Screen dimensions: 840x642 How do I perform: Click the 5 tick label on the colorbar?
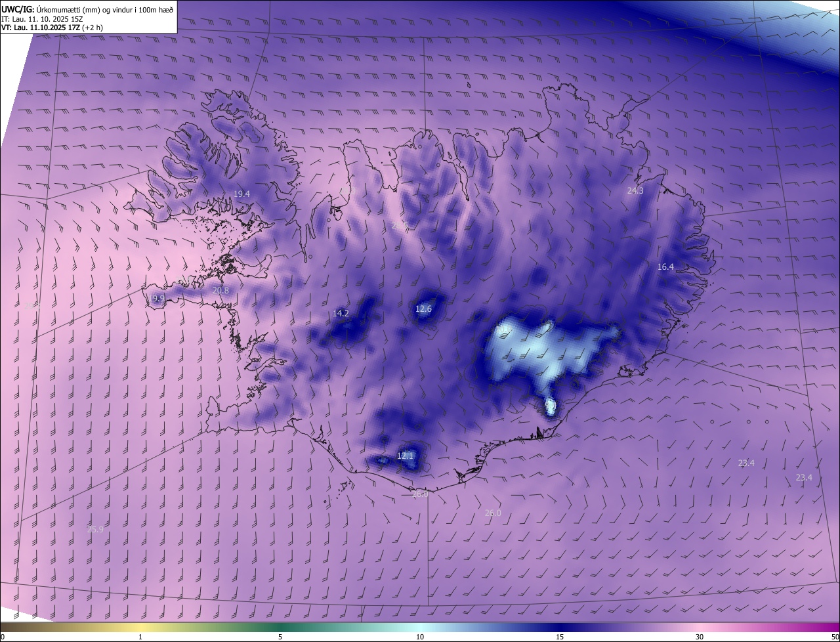[280, 637]
